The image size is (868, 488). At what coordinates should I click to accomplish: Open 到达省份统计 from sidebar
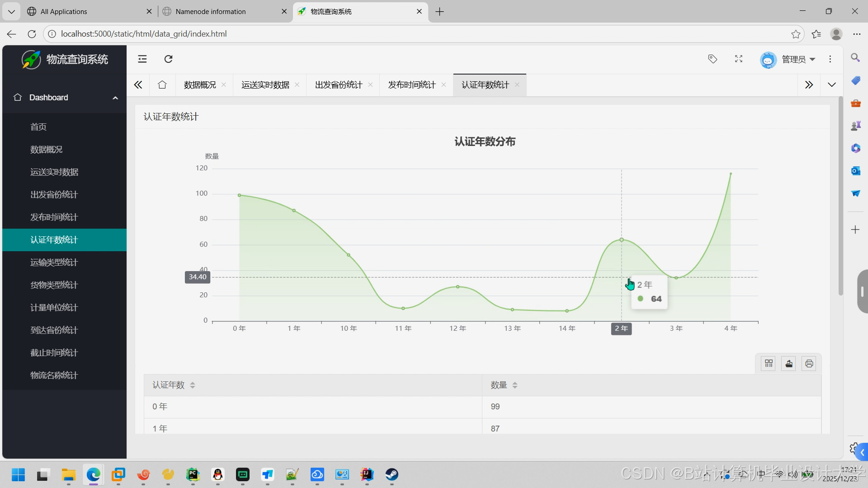[54, 330]
